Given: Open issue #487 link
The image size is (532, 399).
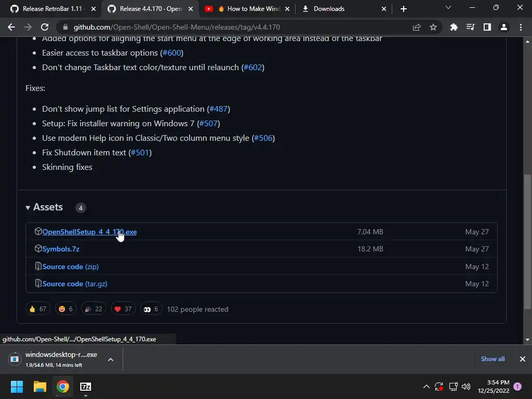Looking at the screenshot, I should [219, 109].
